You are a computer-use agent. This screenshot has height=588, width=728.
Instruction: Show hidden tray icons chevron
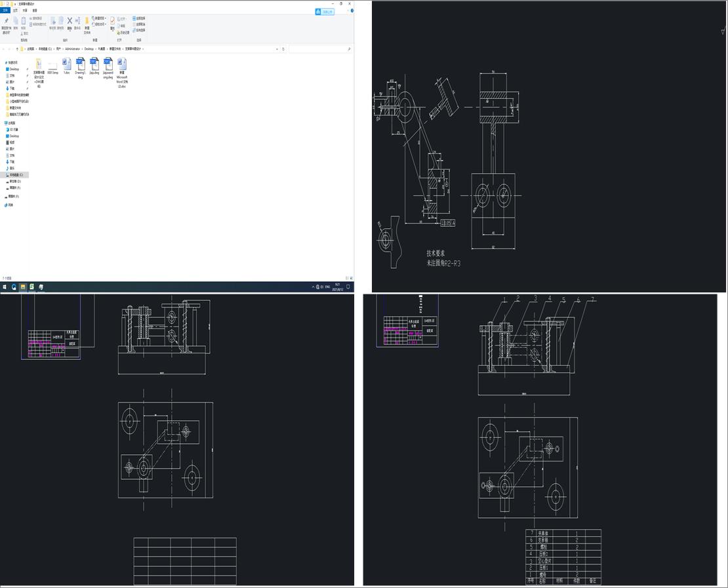coord(313,287)
